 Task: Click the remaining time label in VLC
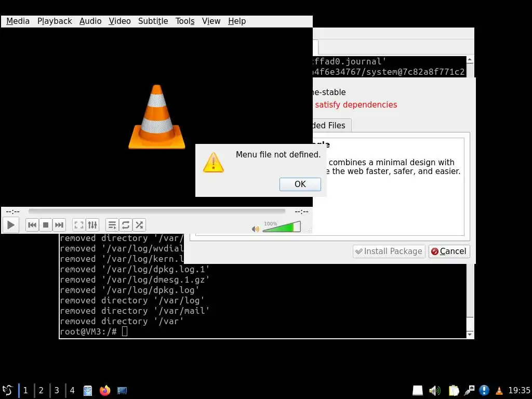point(301,212)
